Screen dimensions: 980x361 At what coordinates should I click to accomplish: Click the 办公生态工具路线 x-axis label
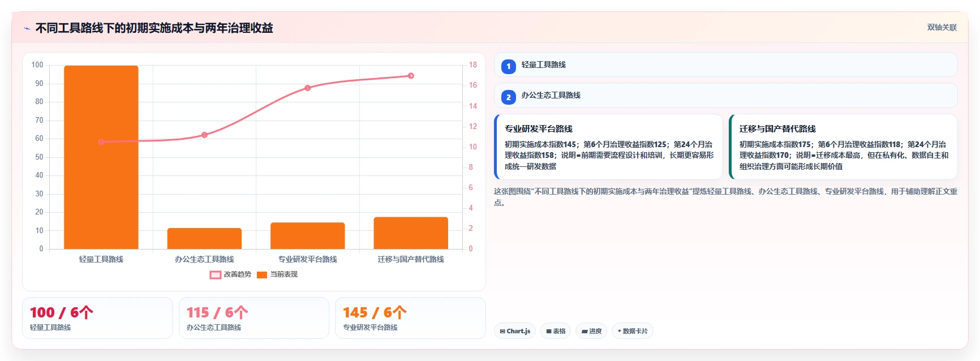(x=204, y=259)
